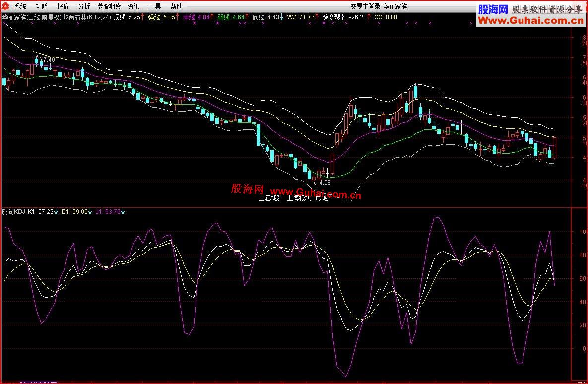Open the 功能 menu

tap(42, 6)
